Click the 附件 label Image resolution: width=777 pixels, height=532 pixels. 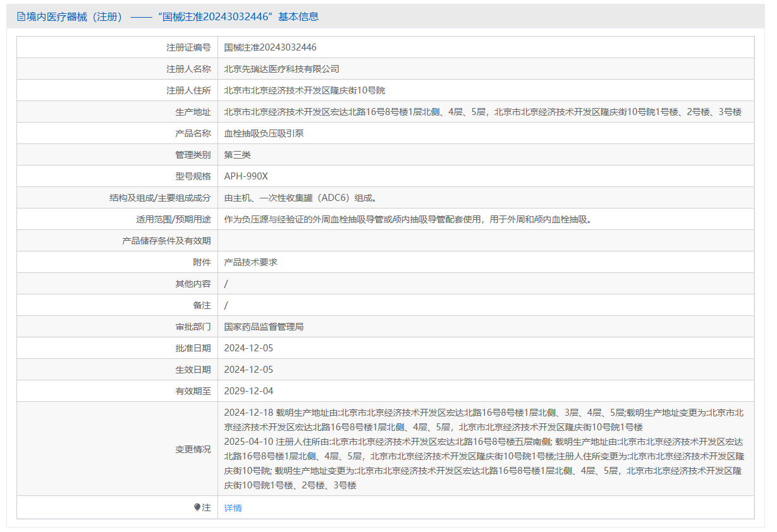pyautogui.click(x=202, y=262)
